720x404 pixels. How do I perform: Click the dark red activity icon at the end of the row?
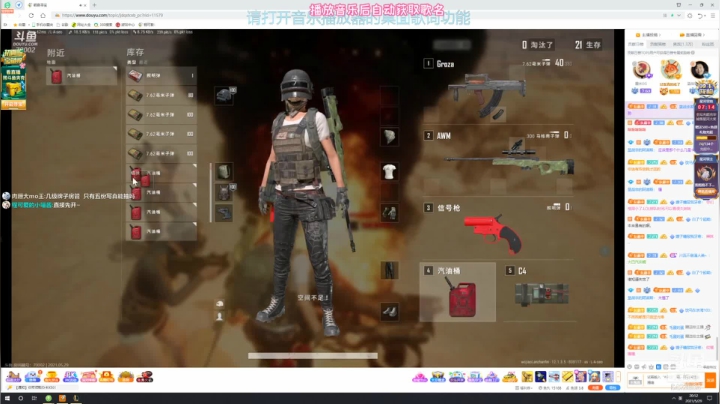(144, 376)
